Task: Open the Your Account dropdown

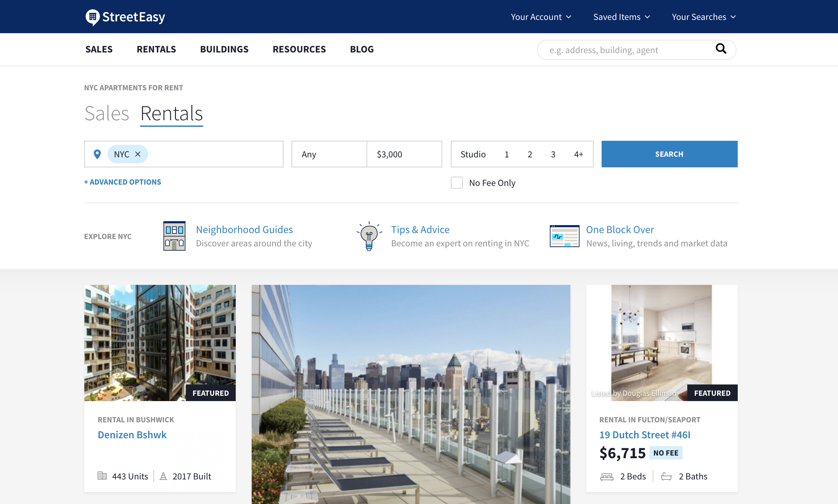Action: pyautogui.click(x=541, y=17)
